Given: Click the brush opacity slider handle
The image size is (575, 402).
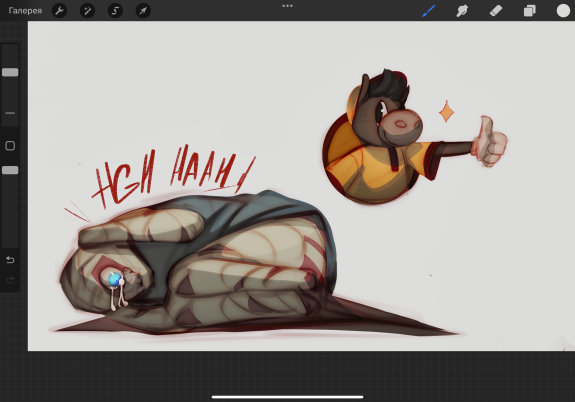Looking at the screenshot, I should tap(10, 170).
